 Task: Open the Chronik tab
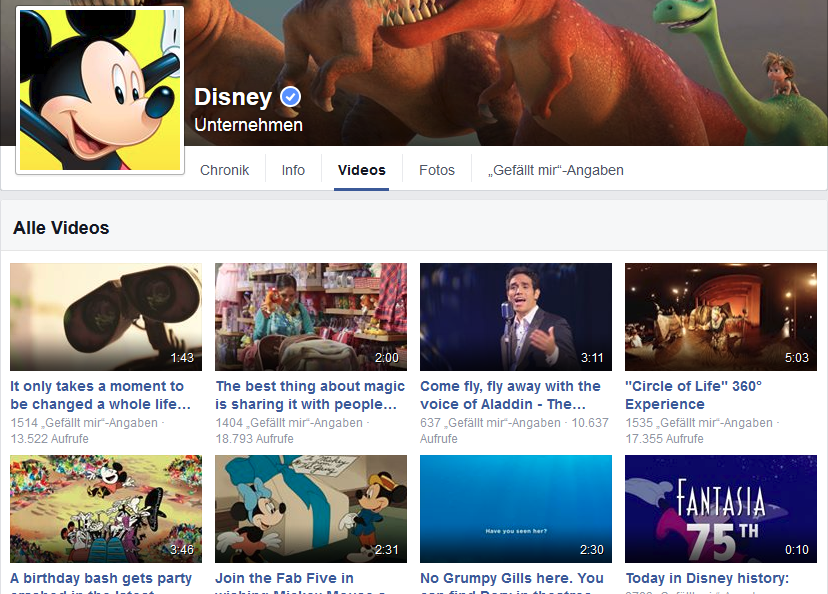pyautogui.click(x=224, y=170)
